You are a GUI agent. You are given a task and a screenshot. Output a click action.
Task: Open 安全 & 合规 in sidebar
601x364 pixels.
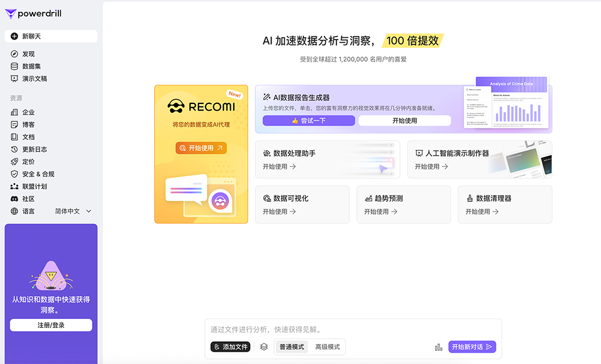51,174
